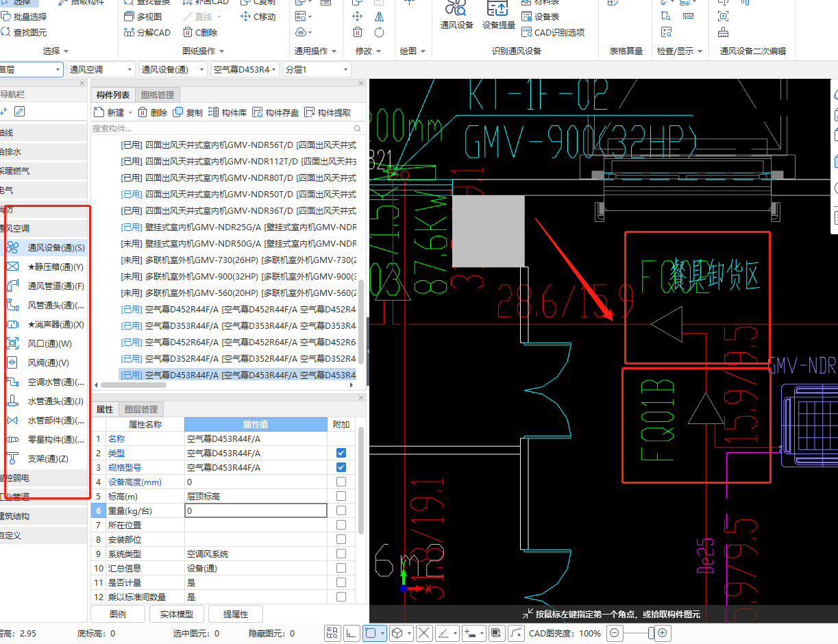Click the 图例 button
The height and width of the screenshot is (644, 838).
pyautogui.click(x=118, y=614)
